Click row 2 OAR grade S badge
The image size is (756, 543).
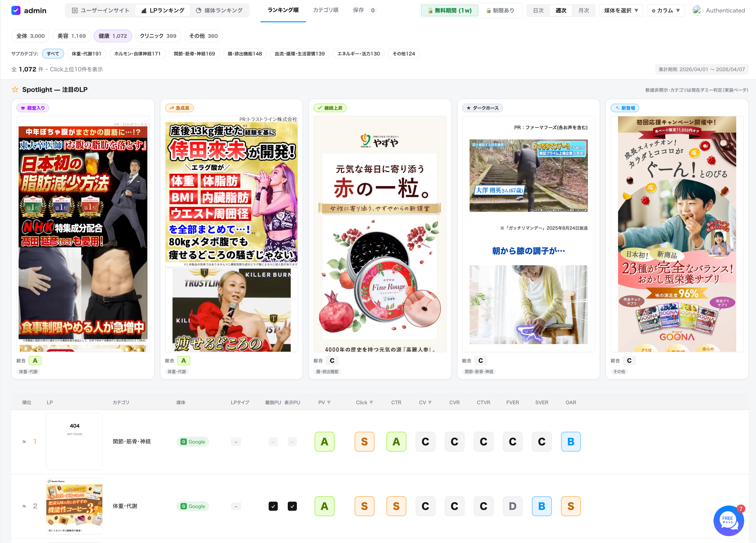571,506
